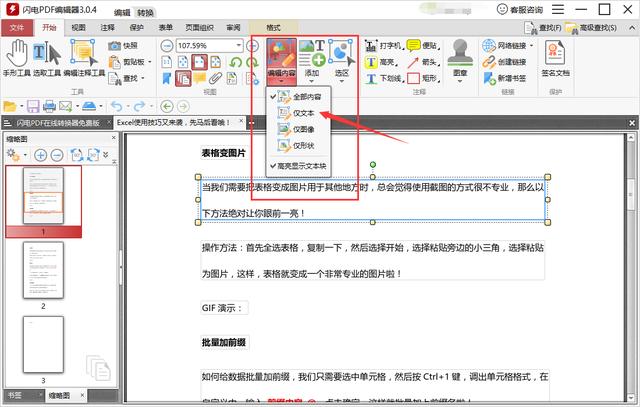Select page 2 thumbnail
The image size is (640, 407).
tap(43, 270)
